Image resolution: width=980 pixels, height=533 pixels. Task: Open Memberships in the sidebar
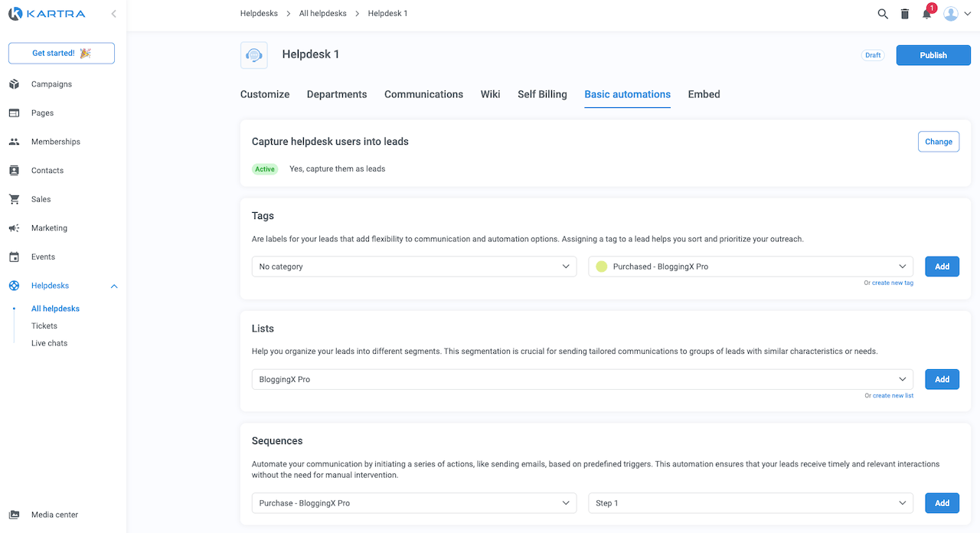point(56,142)
